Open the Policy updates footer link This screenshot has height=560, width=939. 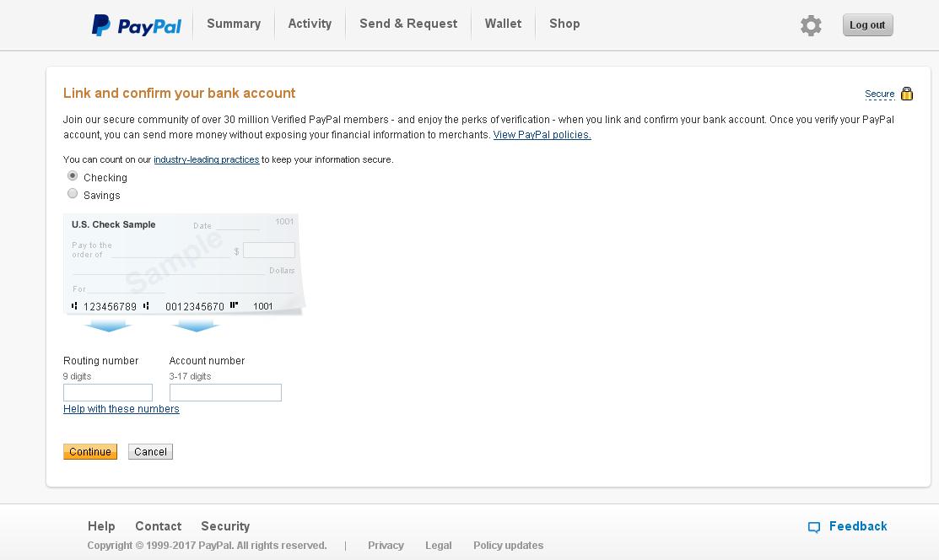(x=509, y=546)
